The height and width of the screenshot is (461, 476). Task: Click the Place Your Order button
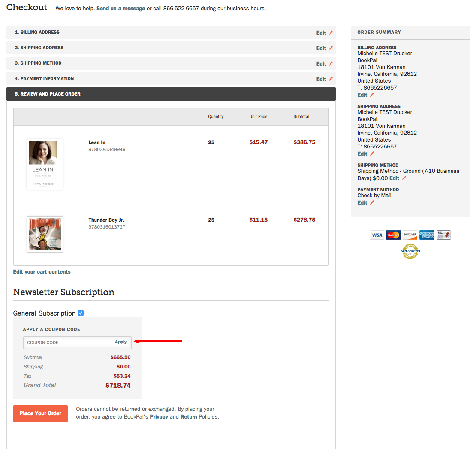pos(40,413)
